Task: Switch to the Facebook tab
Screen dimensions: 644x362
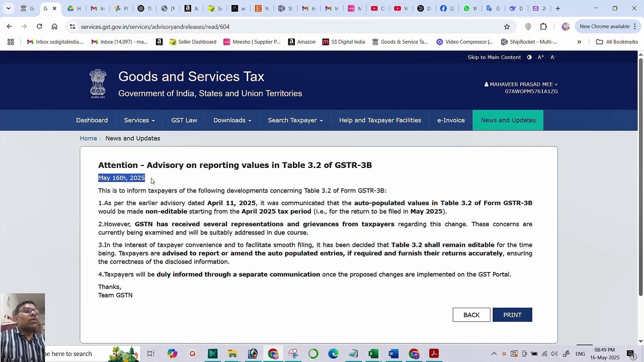Action: 447,8
